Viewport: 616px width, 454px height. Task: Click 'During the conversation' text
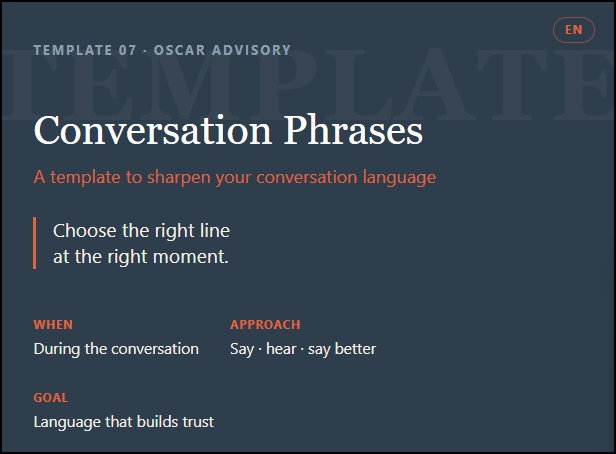coord(116,349)
